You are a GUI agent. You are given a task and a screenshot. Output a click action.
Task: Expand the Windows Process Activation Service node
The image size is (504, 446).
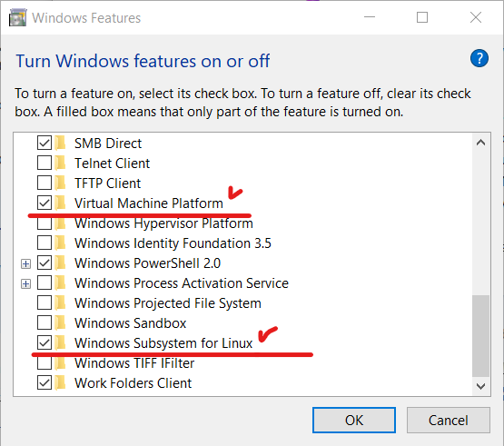click(25, 284)
